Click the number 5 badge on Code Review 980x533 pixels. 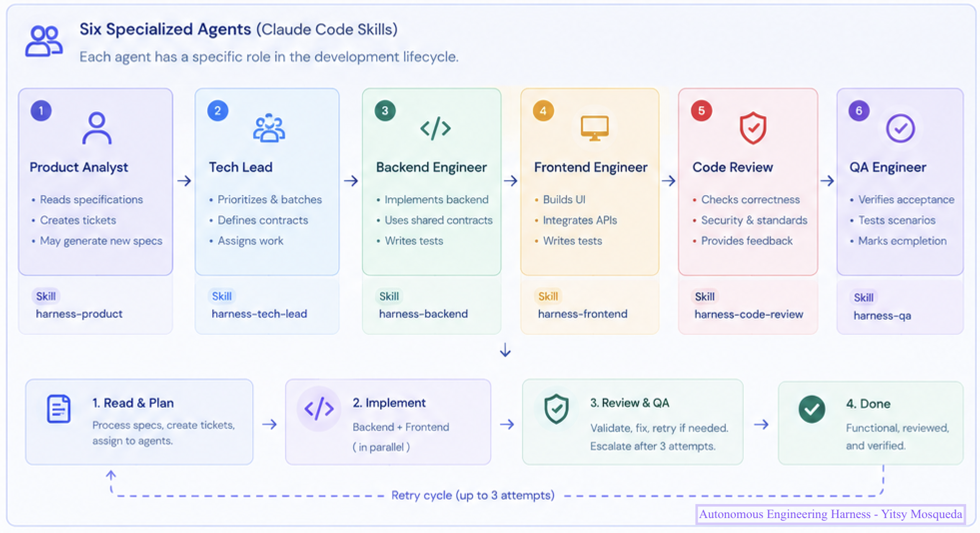701,110
